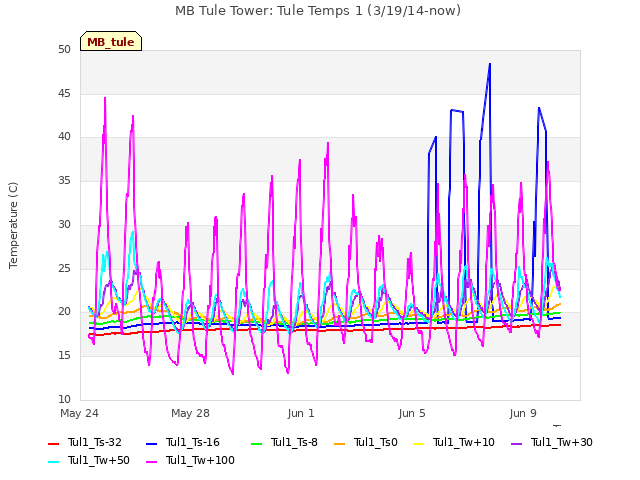Image resolution: width=640 pixels, height=480 pixels.
Task: Click the MB_tule label box
Action: [x=111, y=41]
